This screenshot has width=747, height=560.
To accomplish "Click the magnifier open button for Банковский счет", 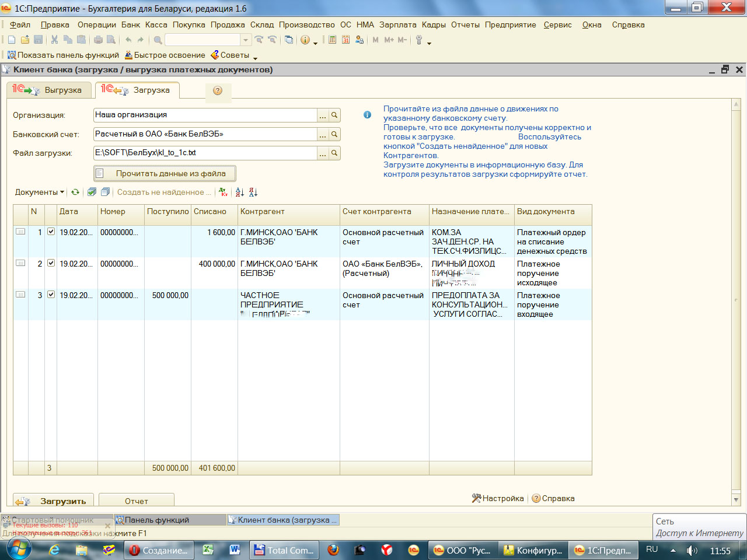I will (334, 135).
